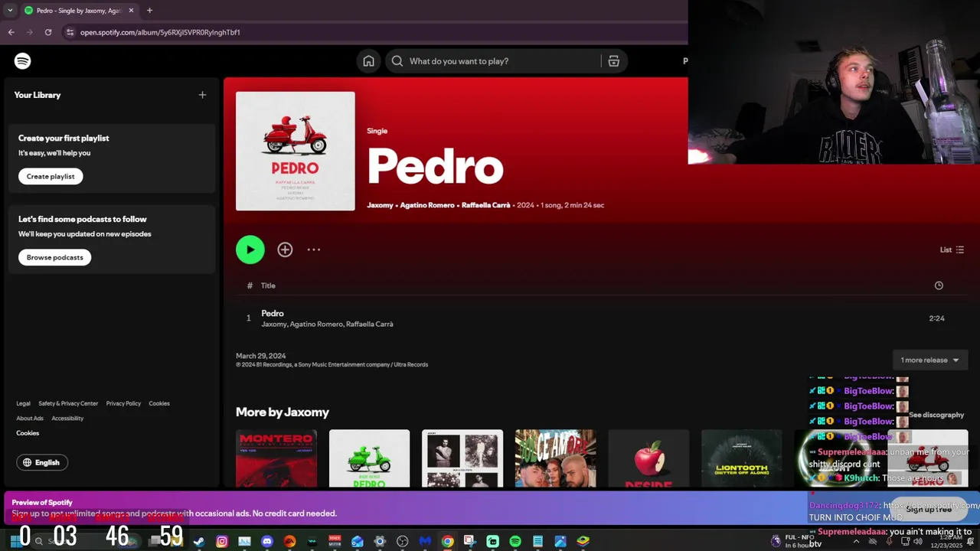Screen dimensions: 980x551
Task: Close the Pedro browser tab
Action: click(x=131, y=11)
